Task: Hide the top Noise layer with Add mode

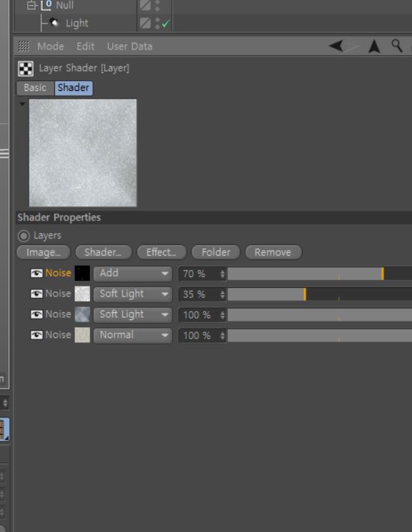Action: [36, 273]
